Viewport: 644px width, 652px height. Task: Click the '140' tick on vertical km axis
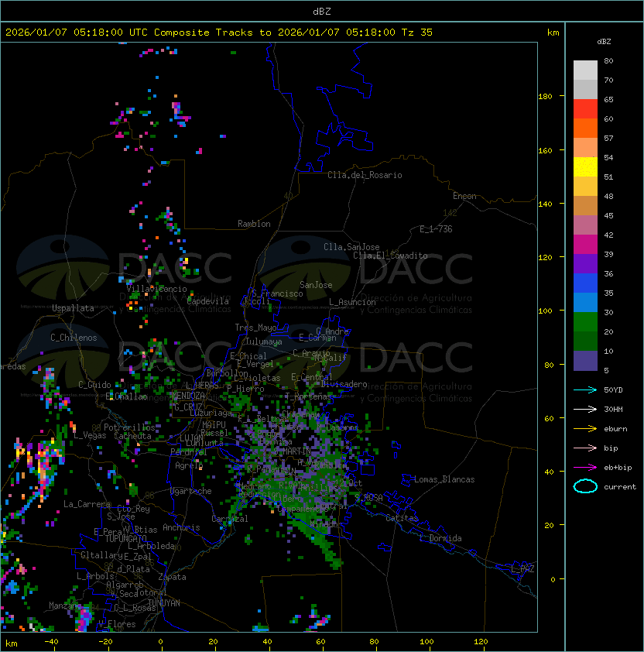point(545,204)
